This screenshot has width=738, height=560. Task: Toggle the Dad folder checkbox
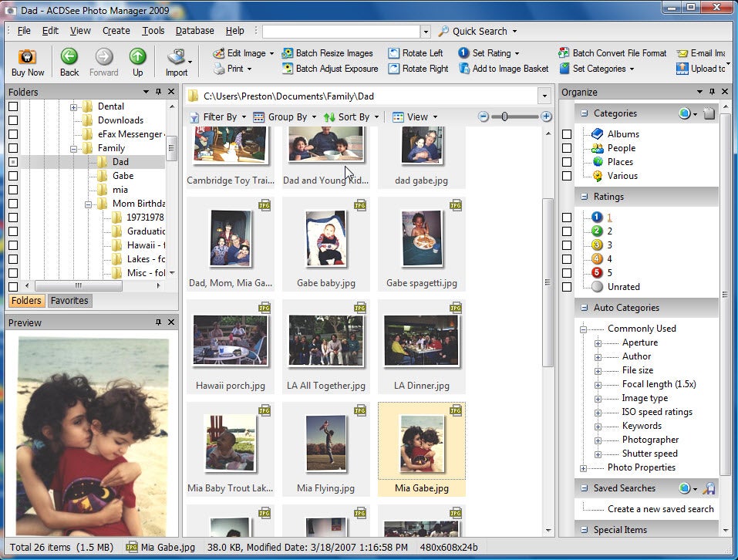pyautogui.click(x=13, y=162)
